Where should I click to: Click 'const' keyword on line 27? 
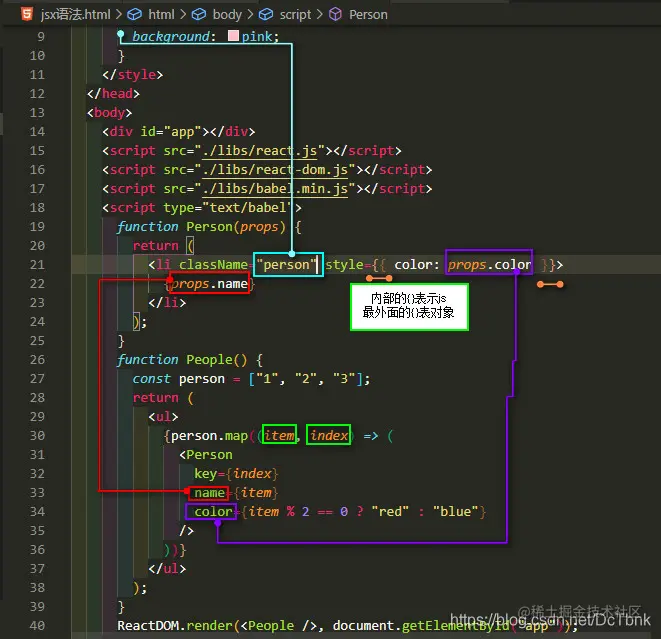[152, 379]
